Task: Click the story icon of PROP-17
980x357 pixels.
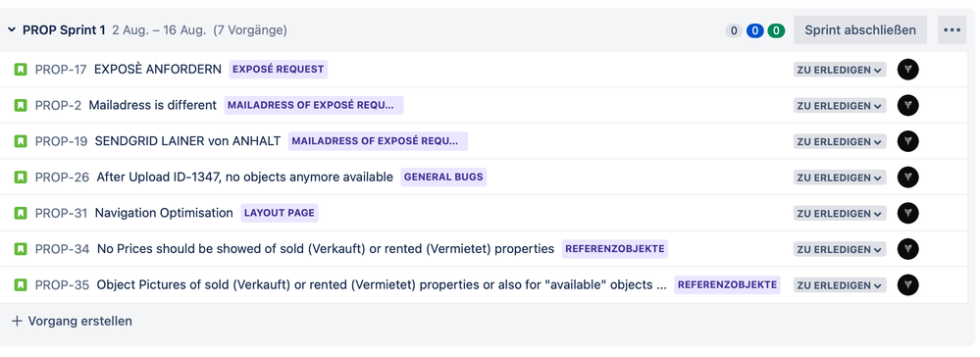Action: [x=21, y=70]
